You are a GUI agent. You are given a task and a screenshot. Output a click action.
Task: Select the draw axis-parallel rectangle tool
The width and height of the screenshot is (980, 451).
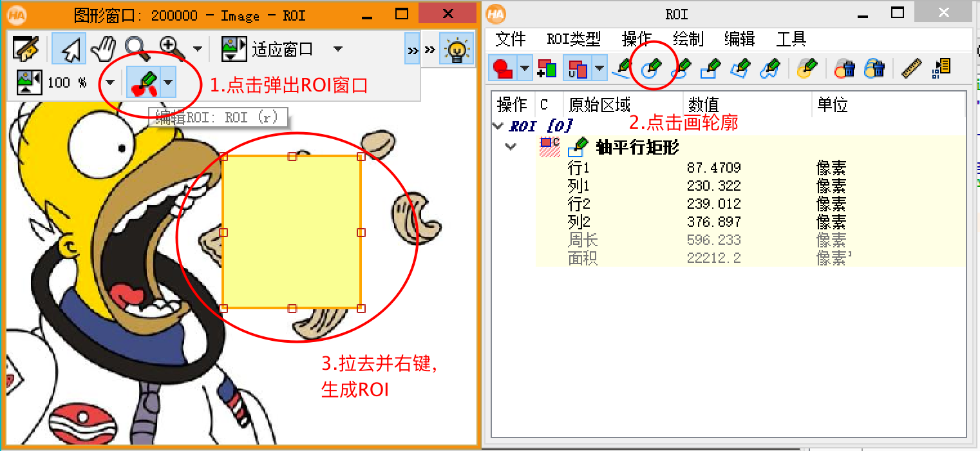point(711,68)
